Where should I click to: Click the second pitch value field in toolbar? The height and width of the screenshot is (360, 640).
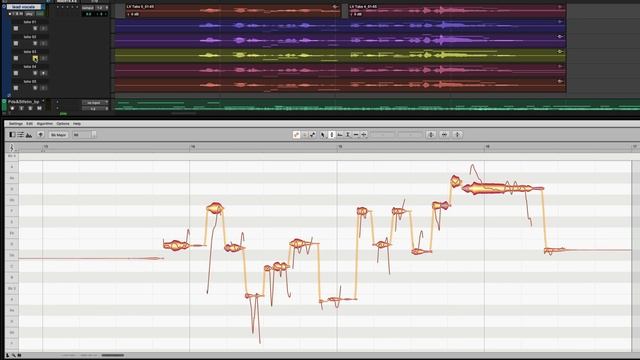[410, 134]
